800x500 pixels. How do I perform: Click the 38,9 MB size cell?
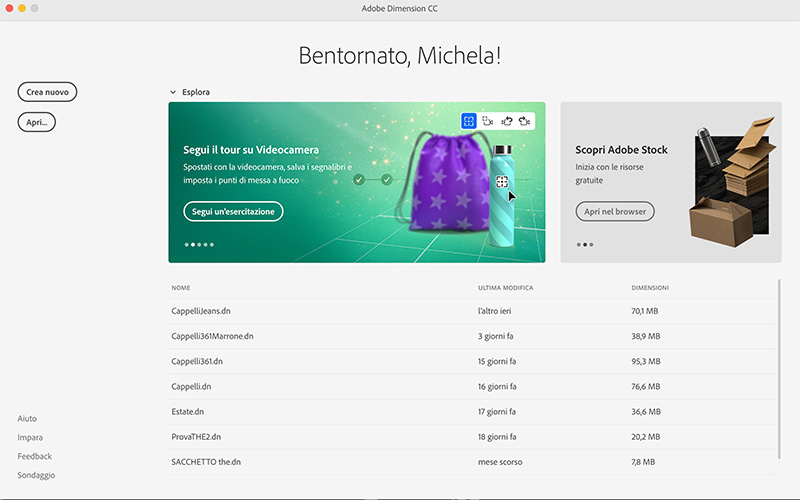(645, 336)
